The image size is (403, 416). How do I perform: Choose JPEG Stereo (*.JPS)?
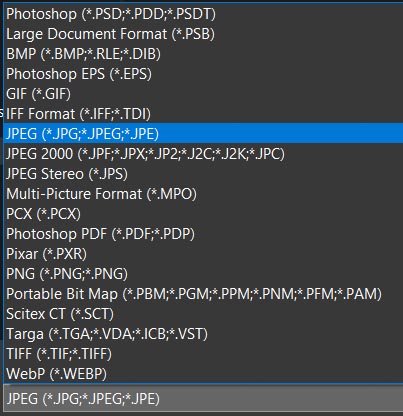click(x=203, y=174)
